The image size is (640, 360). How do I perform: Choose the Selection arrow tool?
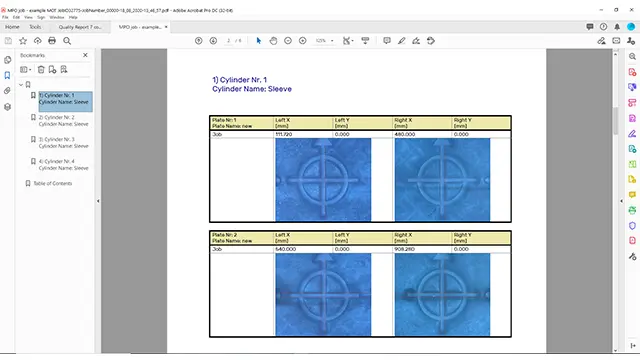(x=258, y=41)
